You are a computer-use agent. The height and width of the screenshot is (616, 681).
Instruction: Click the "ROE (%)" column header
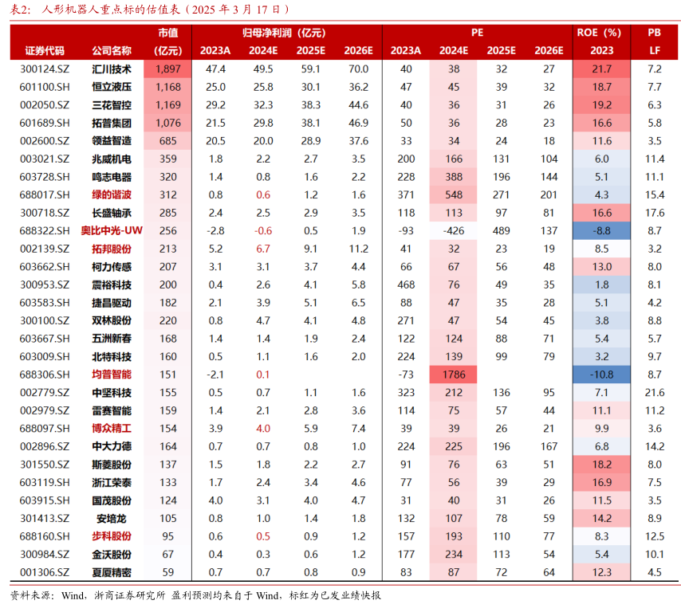click(601, 33)
